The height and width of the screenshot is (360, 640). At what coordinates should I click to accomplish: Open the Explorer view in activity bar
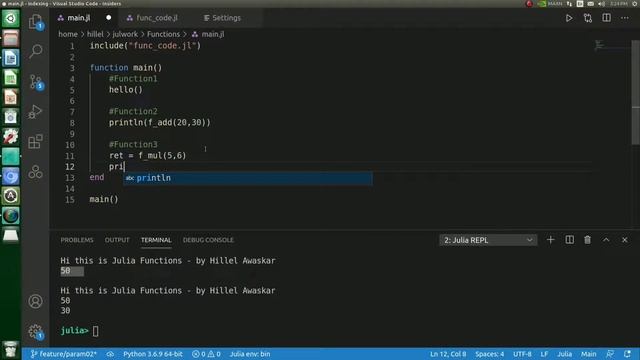click(36, 21)
